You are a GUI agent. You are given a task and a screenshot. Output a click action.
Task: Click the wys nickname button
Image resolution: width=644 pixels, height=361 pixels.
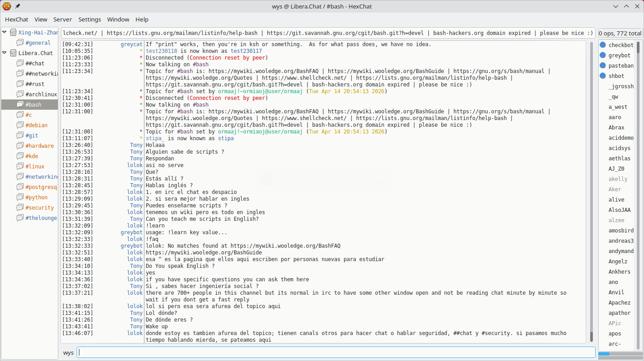69,352
